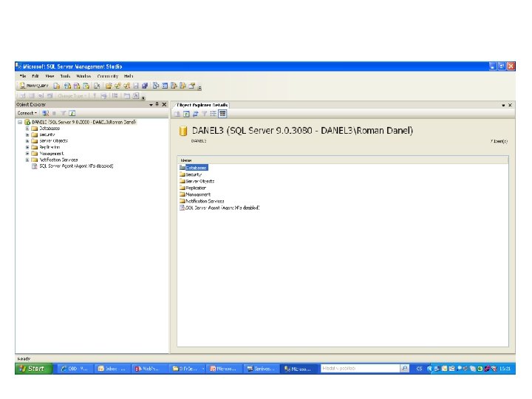
Task: Open the Window menu
Action: (x=83, y=76)
